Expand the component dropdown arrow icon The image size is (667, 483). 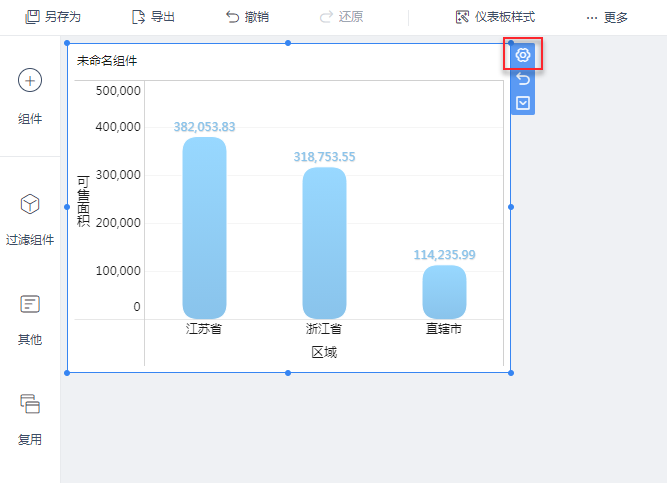(523, 103)
